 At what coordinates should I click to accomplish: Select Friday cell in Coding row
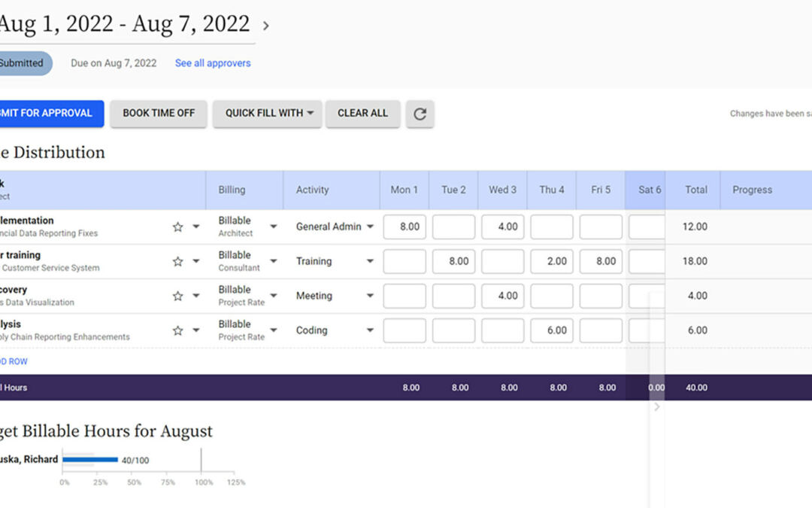601,330
